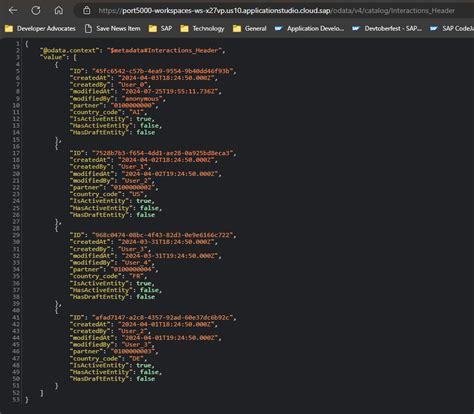Reload the page with refresh icon
The image size is (474, 414).
coord(36,11)
